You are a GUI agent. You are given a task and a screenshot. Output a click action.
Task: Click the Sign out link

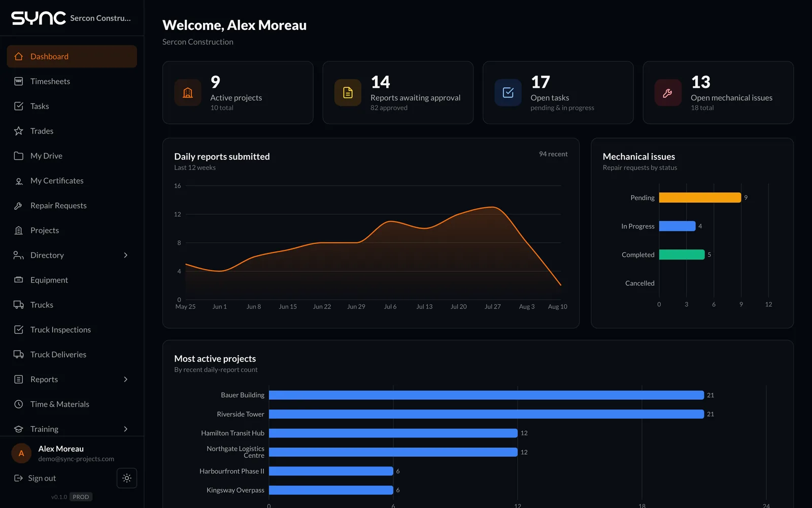click(35, 478)
